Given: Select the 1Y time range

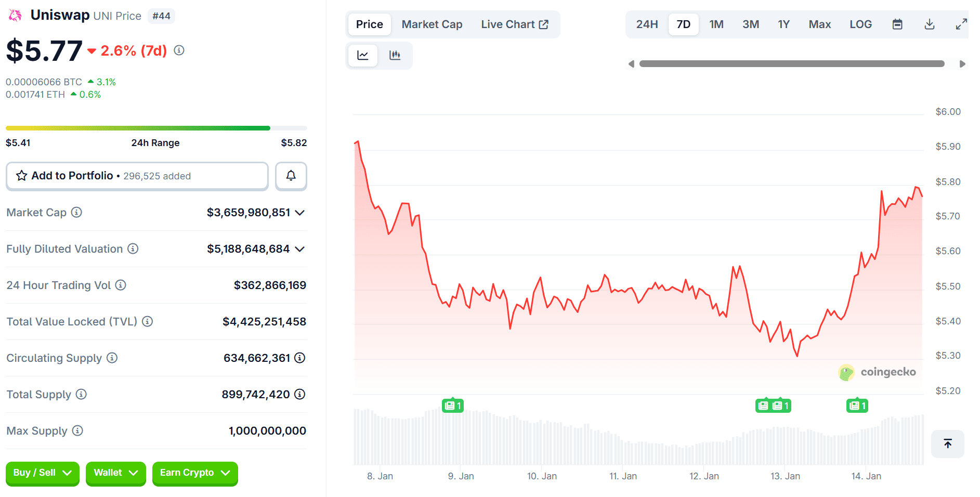Looking at the screenshot, I should [783, 24].
